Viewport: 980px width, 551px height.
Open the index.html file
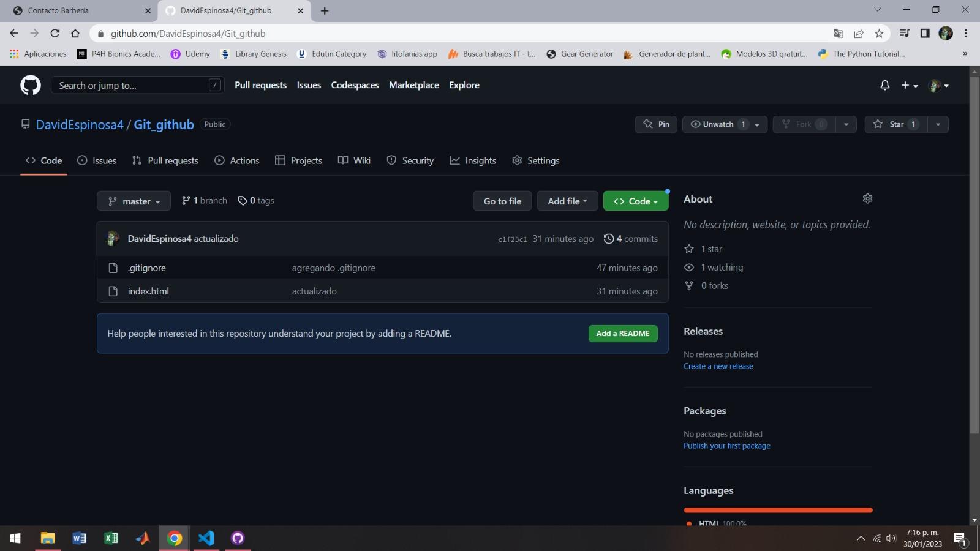(148, 291)
